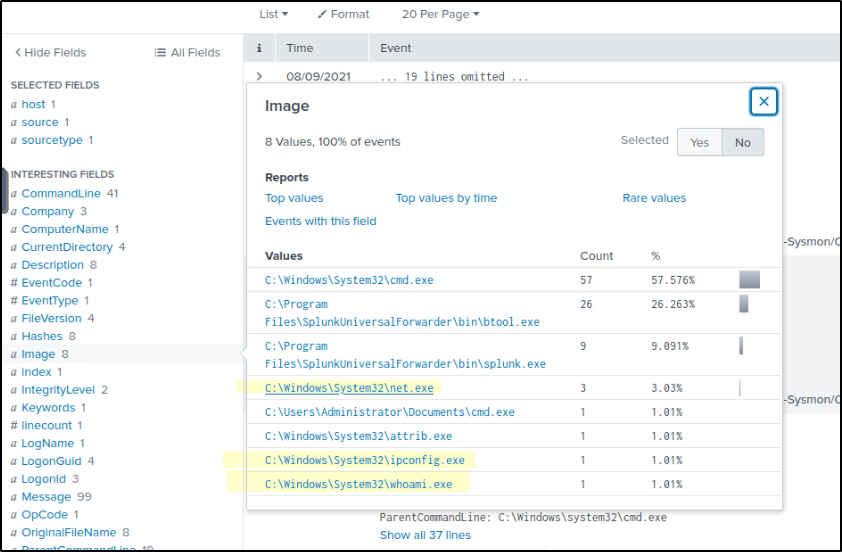
Task: Open the Top values report
Action: tap(294, 198)
